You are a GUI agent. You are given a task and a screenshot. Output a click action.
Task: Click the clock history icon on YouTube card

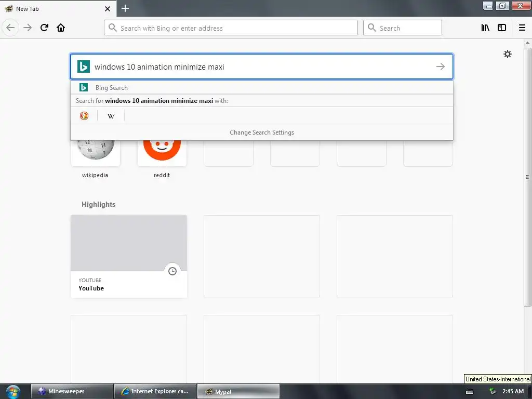[x=172, y=271]
